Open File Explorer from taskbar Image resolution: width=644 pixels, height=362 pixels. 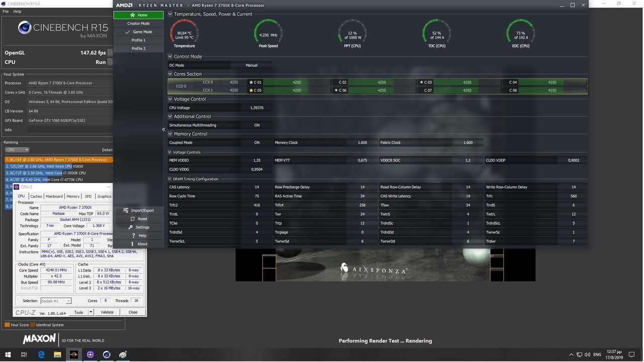click(x=57, y=354)
